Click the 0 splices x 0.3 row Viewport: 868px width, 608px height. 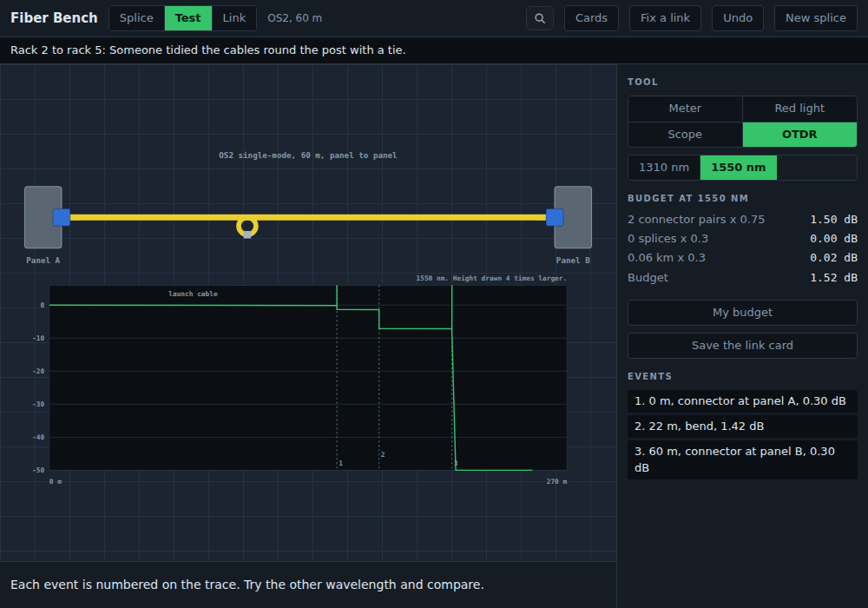coord(742,239)
